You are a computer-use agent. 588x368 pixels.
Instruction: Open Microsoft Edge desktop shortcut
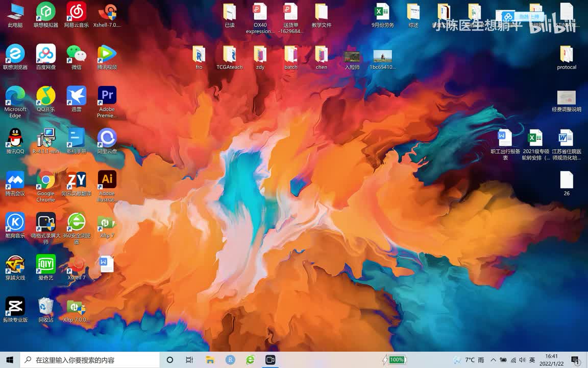(x=15, y=102)
